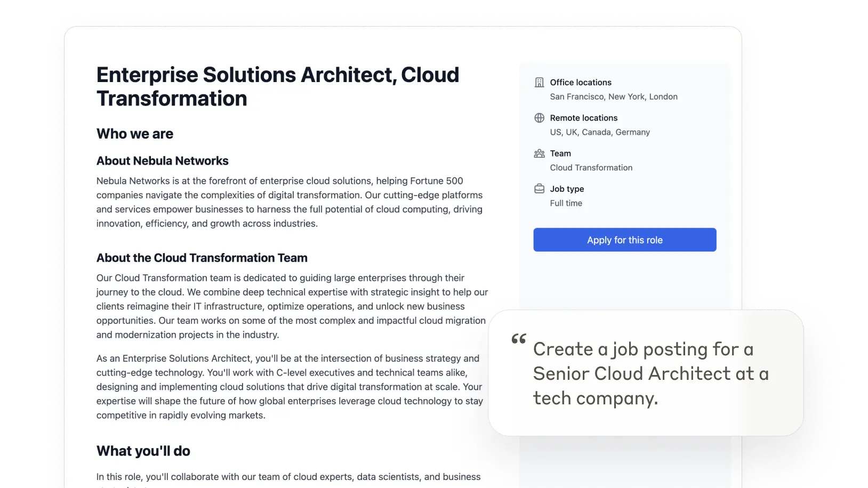Click Cloud Transformation value under Team

591,168
